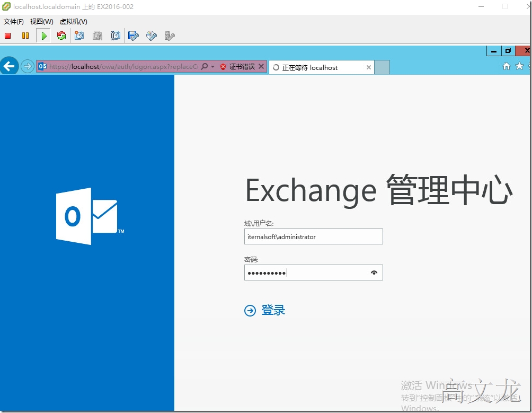Click the circled arrow sign-in icon
This screenshot has height=413, width=532.
tap(250, 311)
